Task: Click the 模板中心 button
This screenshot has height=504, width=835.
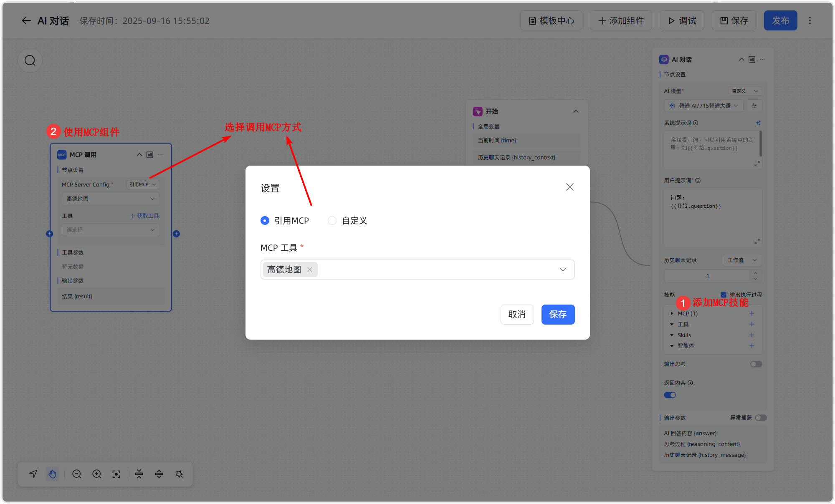Action: [x=551, y=20]
